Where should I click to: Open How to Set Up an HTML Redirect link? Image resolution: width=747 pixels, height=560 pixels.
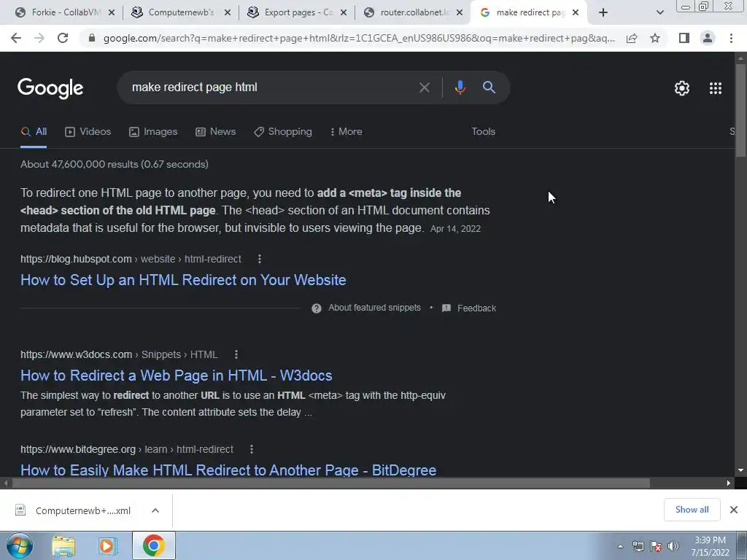click(183, 280)
